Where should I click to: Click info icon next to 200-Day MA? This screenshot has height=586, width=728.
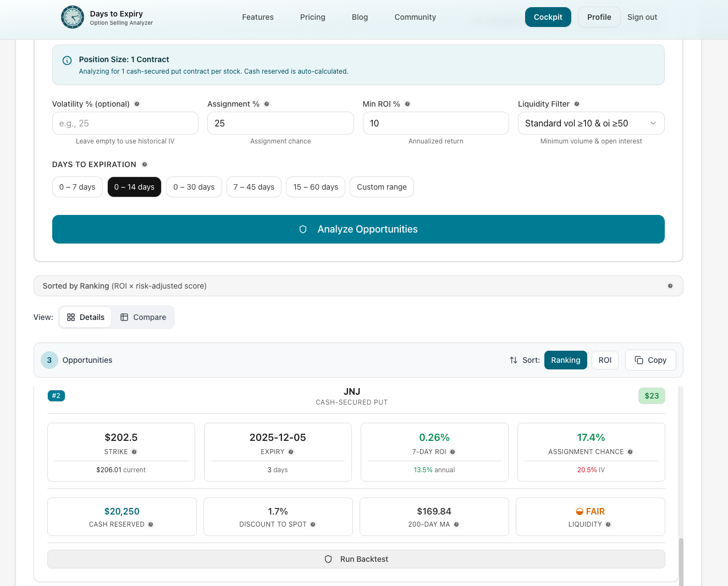click(x=456, y=524)
